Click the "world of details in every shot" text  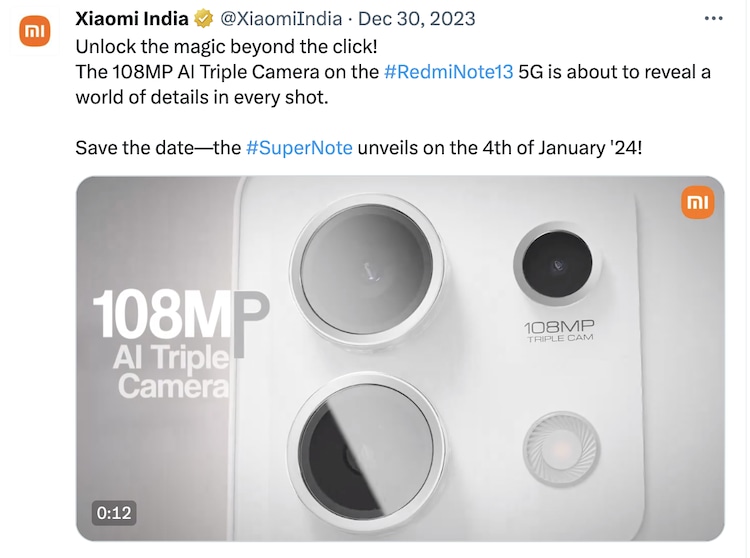coord(200,98)
